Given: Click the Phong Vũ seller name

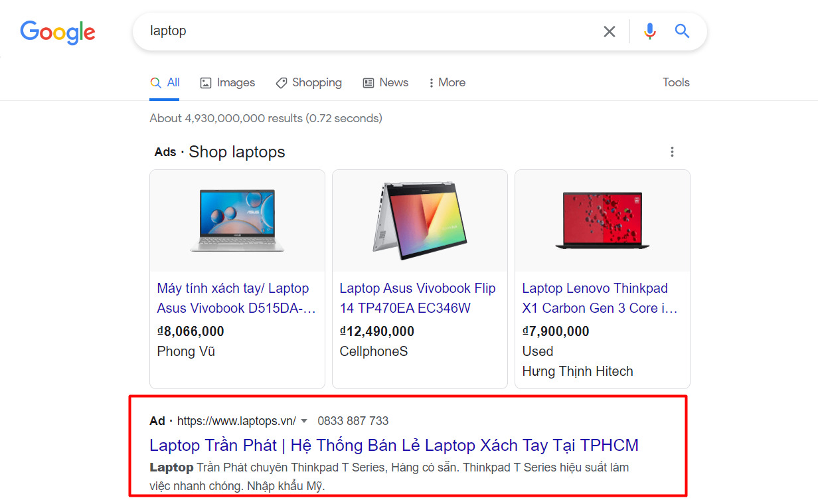Looking at the screenshot, I should click(x=186, y=351).
